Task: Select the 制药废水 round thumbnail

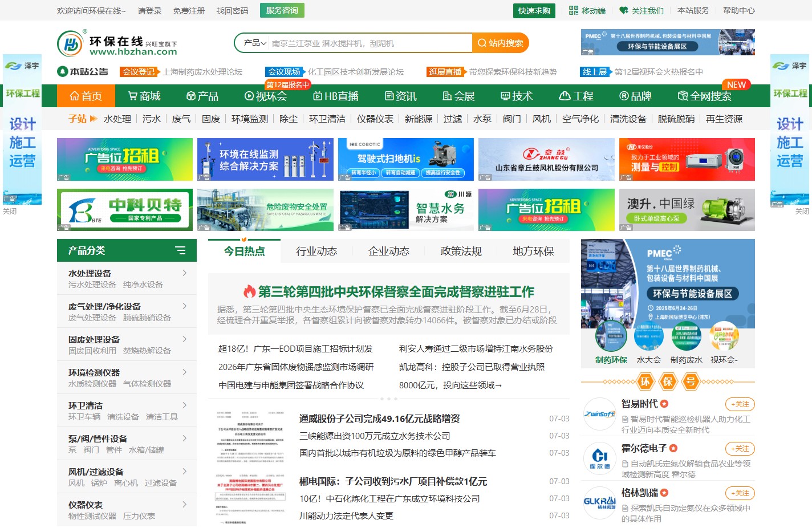Action: pos(686,336)
